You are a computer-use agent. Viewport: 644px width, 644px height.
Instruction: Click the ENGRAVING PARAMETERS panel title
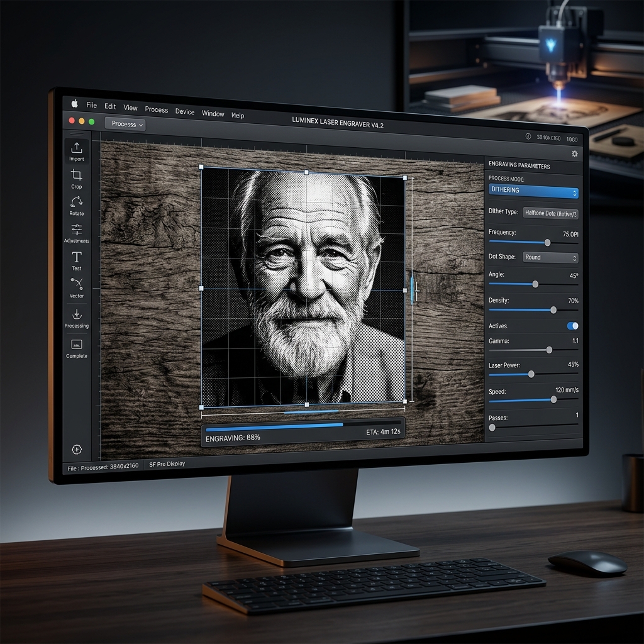coord(519,165)
